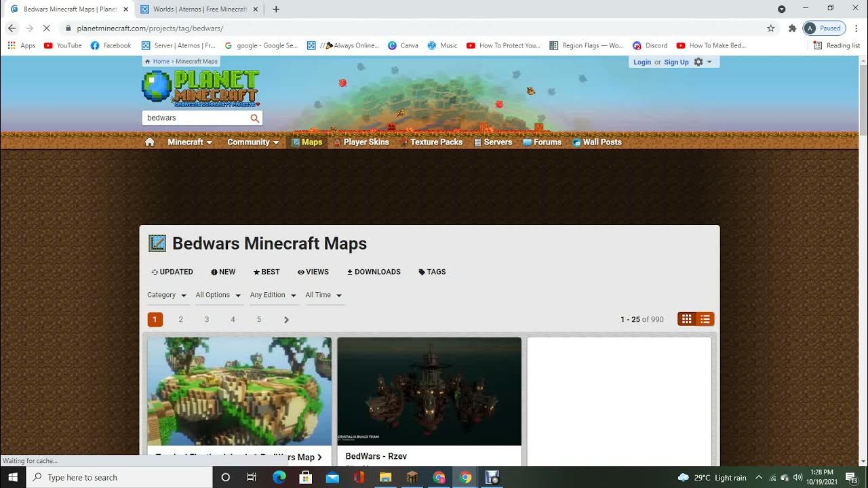Open Forums section

542,142
